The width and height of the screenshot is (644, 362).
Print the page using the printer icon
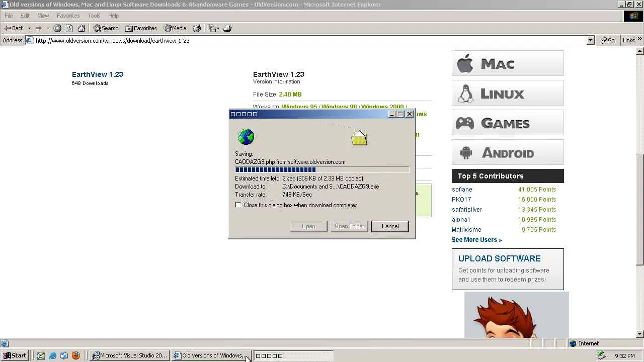(227, 28)
